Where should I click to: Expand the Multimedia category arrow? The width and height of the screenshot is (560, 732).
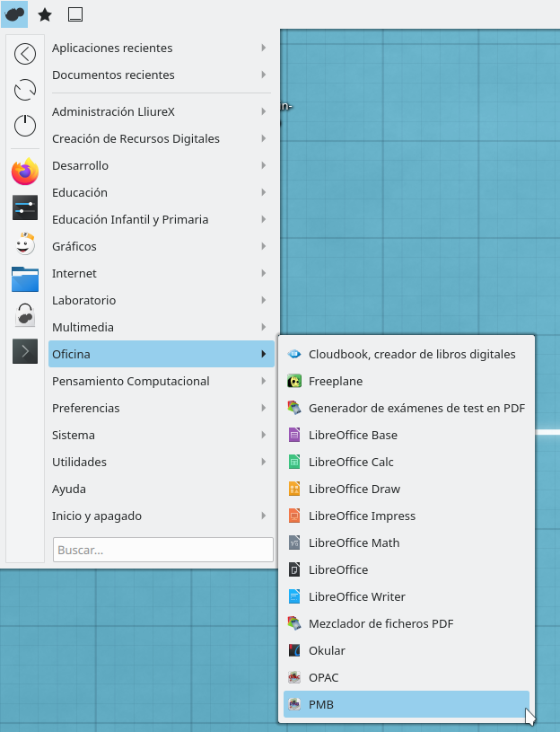pos(263,327)
